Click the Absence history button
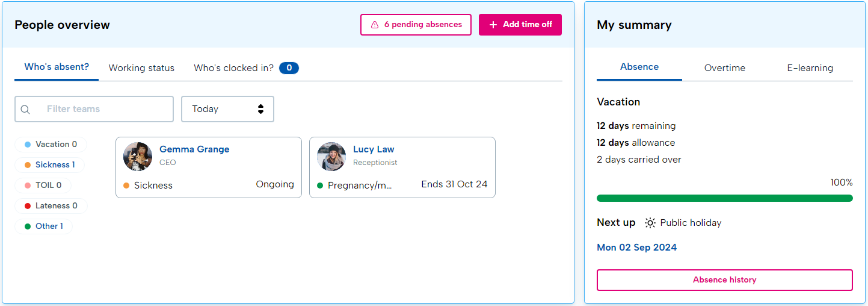868x306 pixels. point(725,280)
